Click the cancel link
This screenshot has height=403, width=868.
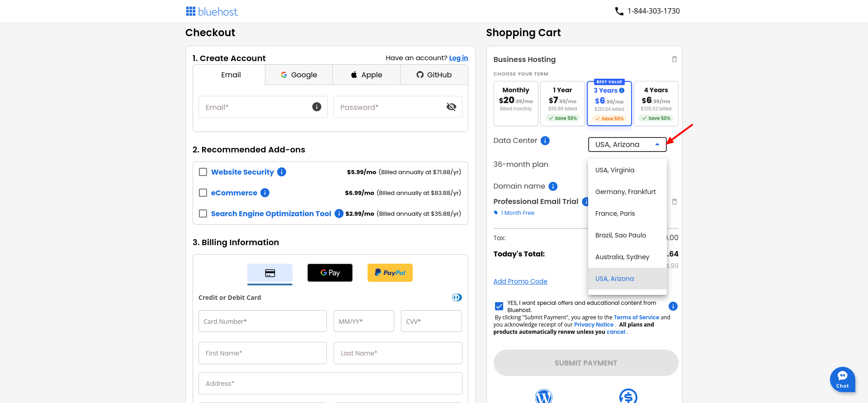tap(616, 332)
